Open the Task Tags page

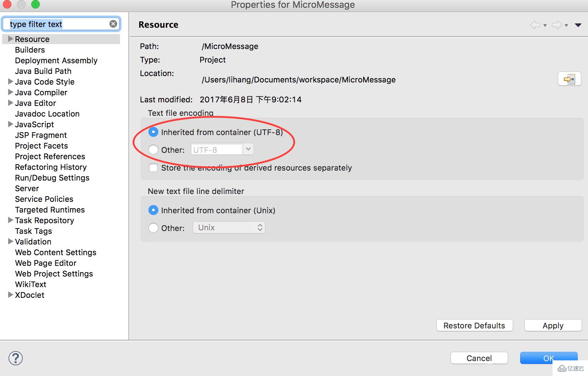point(33,231)
